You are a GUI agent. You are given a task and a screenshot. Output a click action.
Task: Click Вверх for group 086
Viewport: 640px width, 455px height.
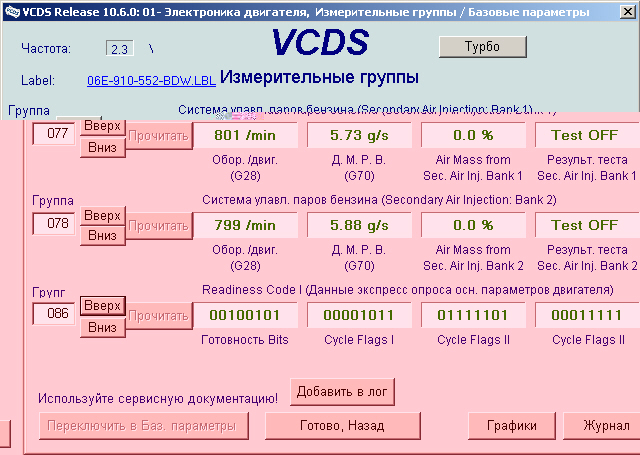(x=102, y=306)
